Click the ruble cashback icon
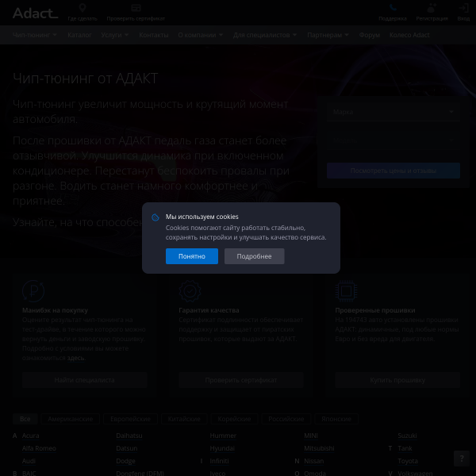 click(x=33, y=291)
